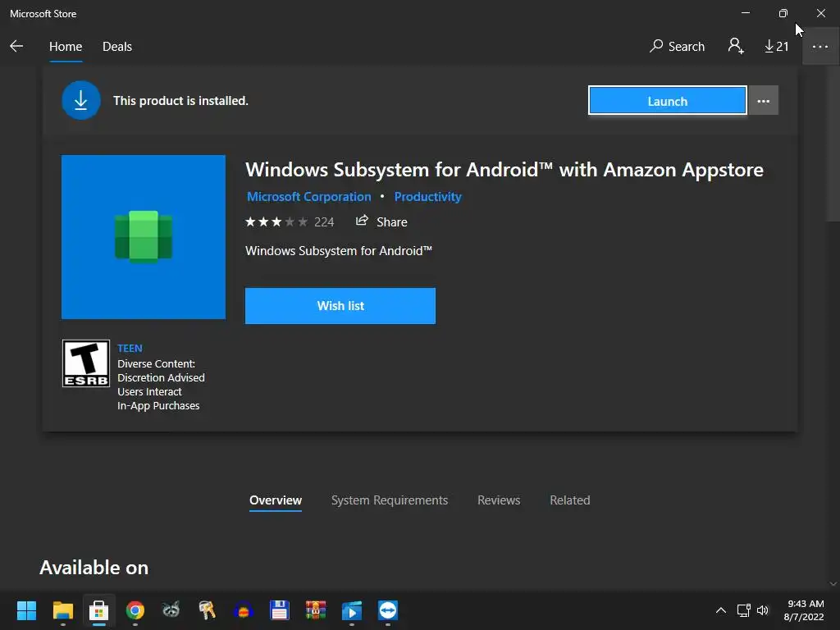The height and width of the screenshot is (630, 840).
Task: Open File Explorer from taskbar
Action: [62, 610]
